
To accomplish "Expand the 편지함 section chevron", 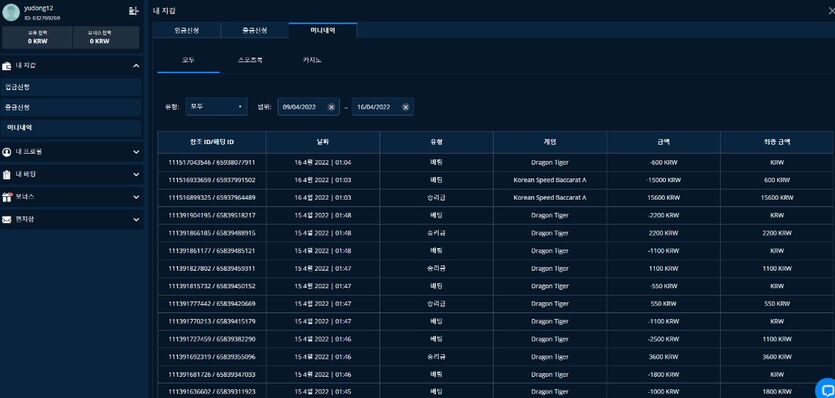I will pyautogui.click(x=136, y=220).
